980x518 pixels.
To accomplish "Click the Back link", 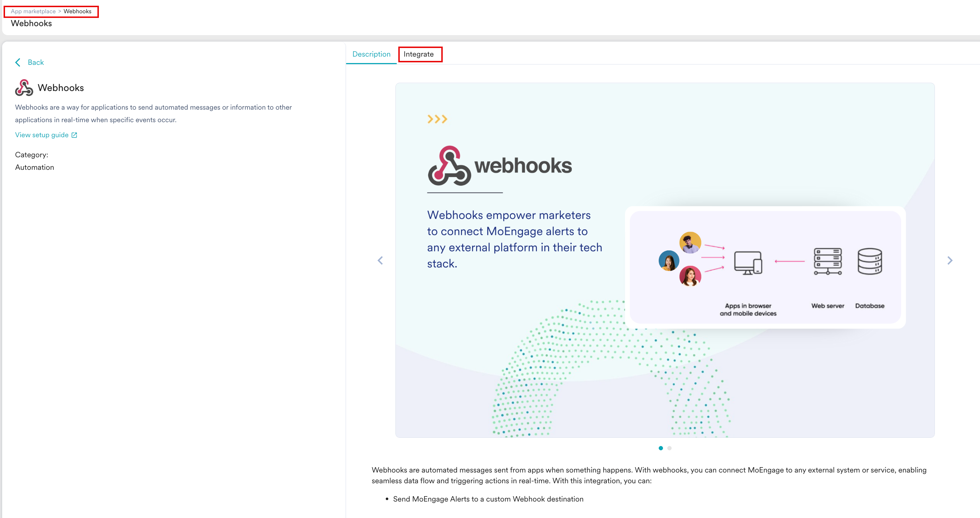I will [35, 62].
